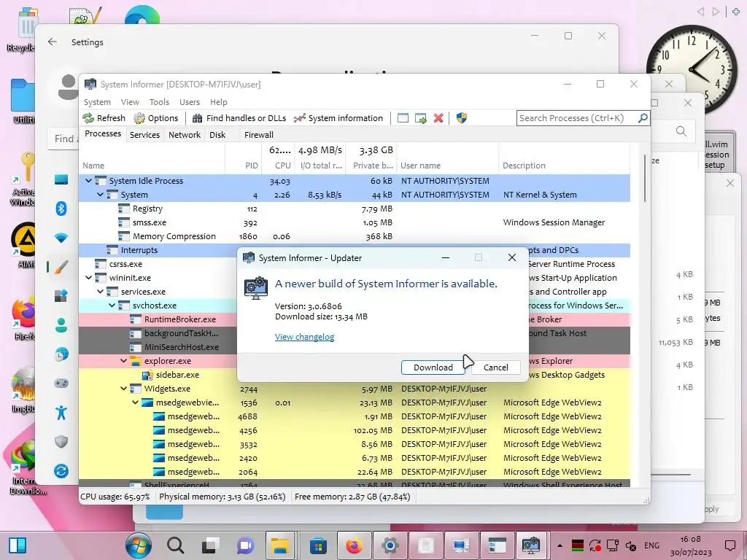Image resolution: width=747 pixels, height=560 pixels.
Task: Click the Download button in Updater
Action: point(433,367)
